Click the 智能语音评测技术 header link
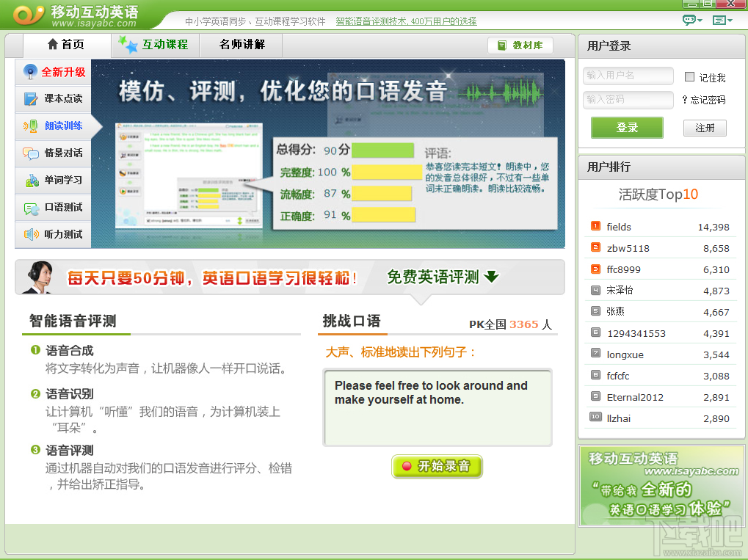This screenshot has height=560, width=748. pyautogui.click(x=406, y=21)
